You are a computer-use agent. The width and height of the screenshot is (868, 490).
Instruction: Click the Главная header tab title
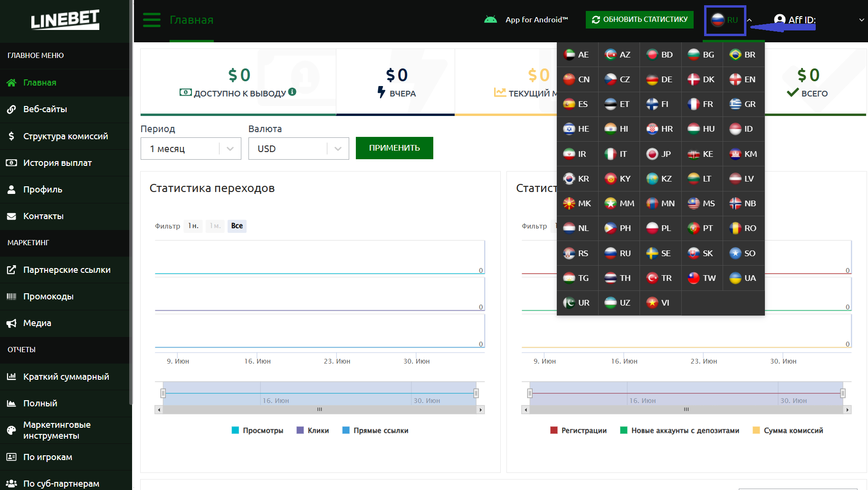click(x=191, y=20)
